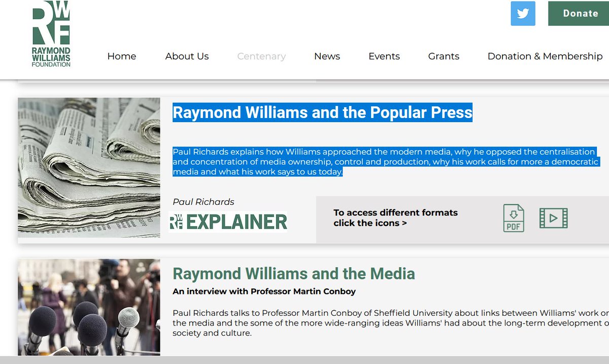This screenshot has height=364, width=609.
Task: Open the Events menu item
Action: tap(384, 56)
